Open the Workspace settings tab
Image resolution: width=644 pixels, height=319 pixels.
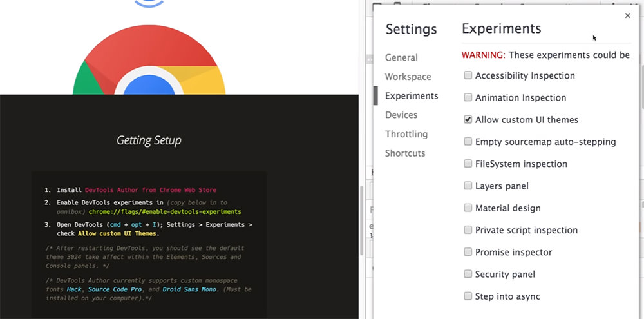[x=408, y=77]
